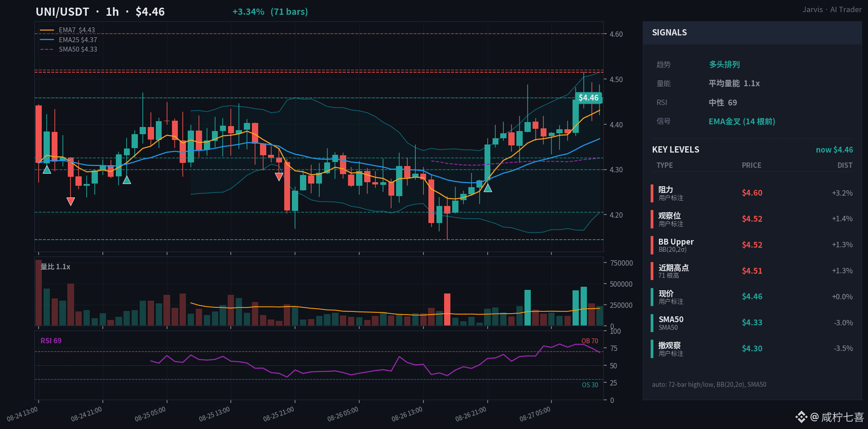
Task: Click the red color bar beside 阻力
Action: click(652, 193)
